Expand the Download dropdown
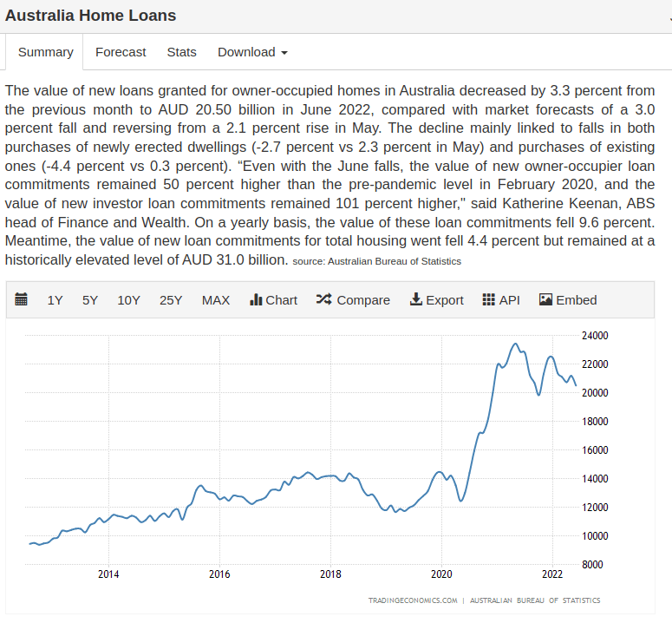Viewport: 672px width, 623px height. click(252, 52)
